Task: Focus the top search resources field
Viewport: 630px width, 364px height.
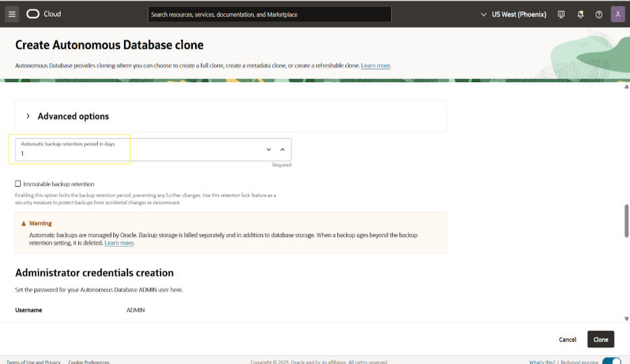Action: coord(269,14)
